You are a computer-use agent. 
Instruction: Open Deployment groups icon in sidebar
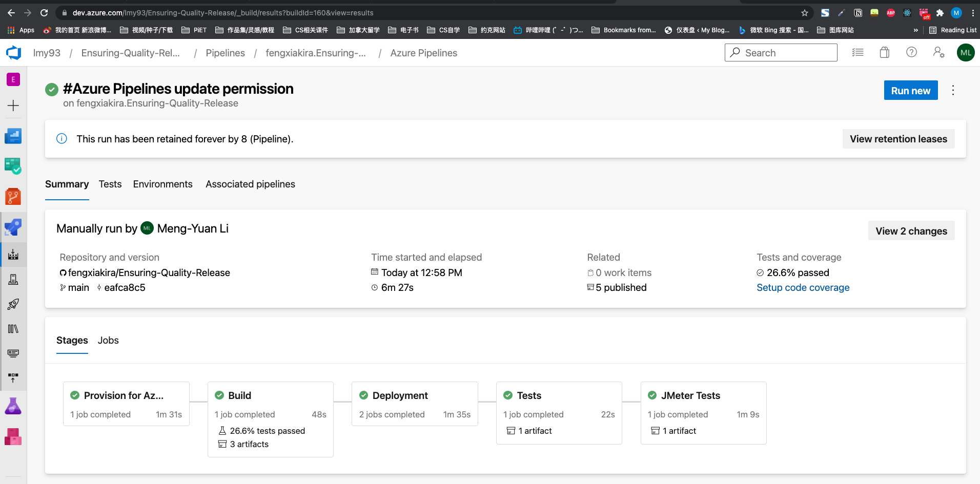(13, 378)
